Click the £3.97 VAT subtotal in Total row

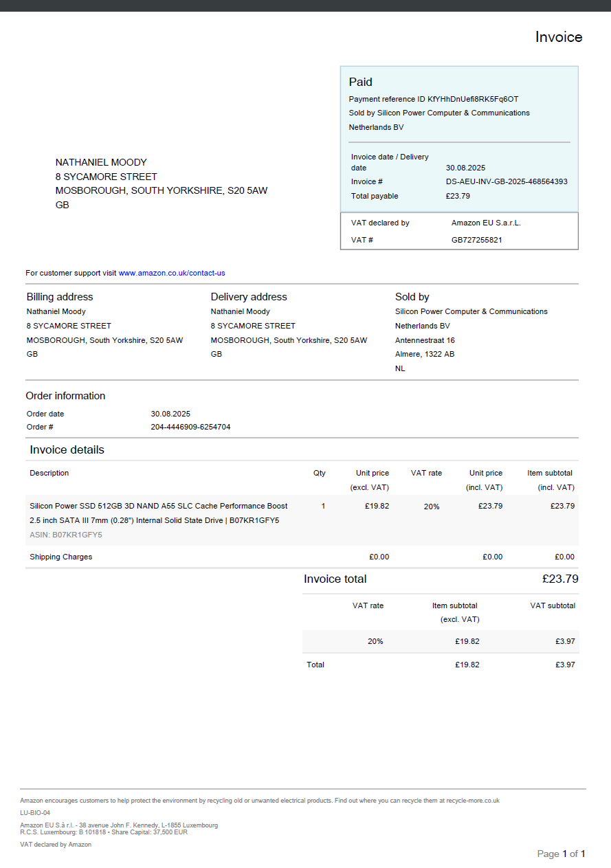point(565,665)
